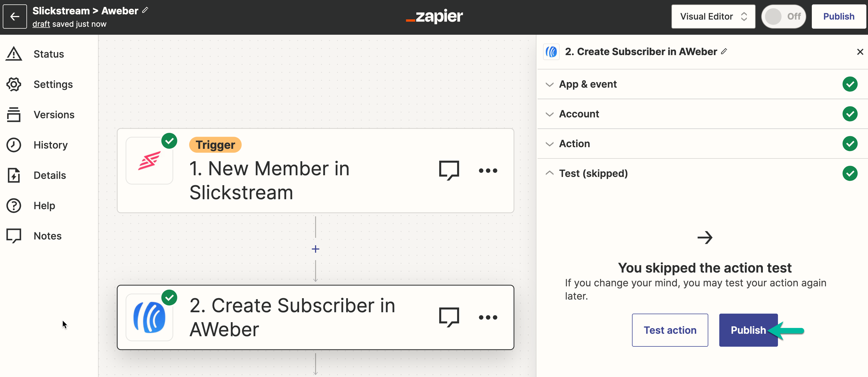This screenshot has width=868, height=377.
Task: Collapse the Test (skipped) section
Action: tap(702, 173)
